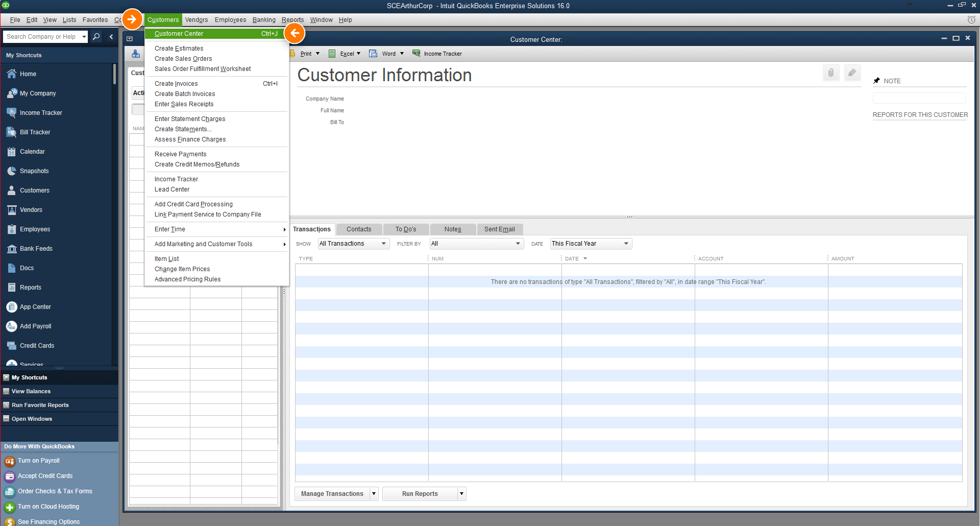Expand Add Marketing and Customer Tools submenu
Image resolution: width=980 pixels, height=526 pixels.
217,244
